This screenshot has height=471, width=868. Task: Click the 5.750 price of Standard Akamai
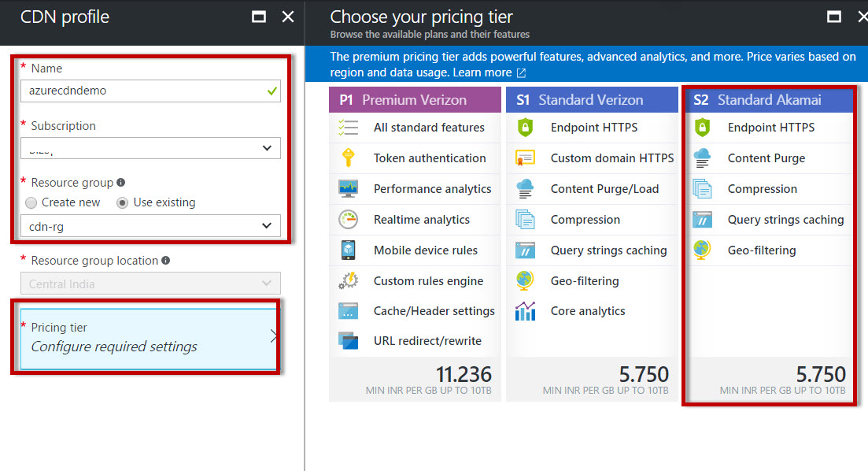(821, 375)
